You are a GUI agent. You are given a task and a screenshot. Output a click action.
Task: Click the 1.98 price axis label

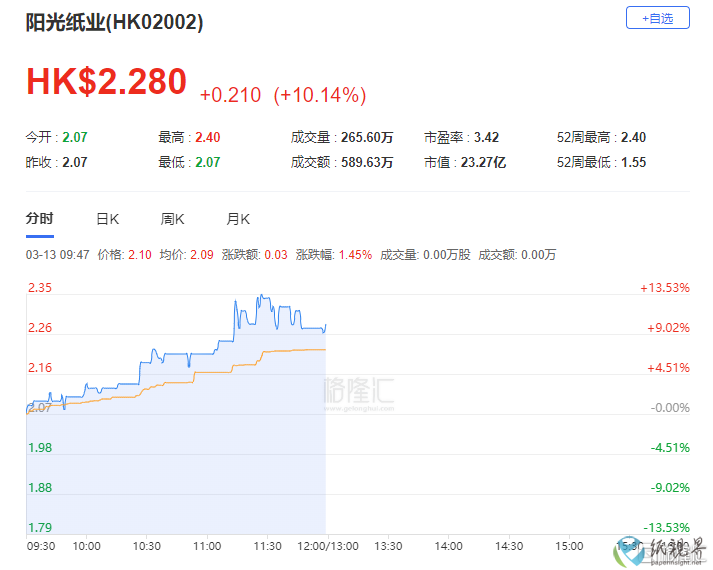[x=40, y=448]
